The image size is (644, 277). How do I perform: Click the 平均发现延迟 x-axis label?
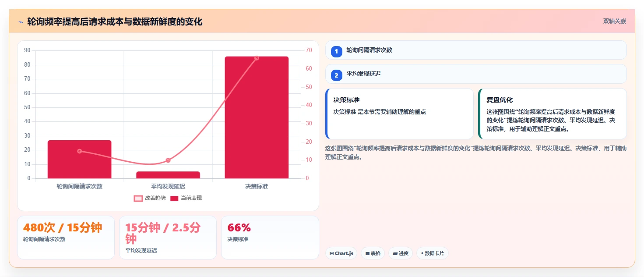click(168, 186)
